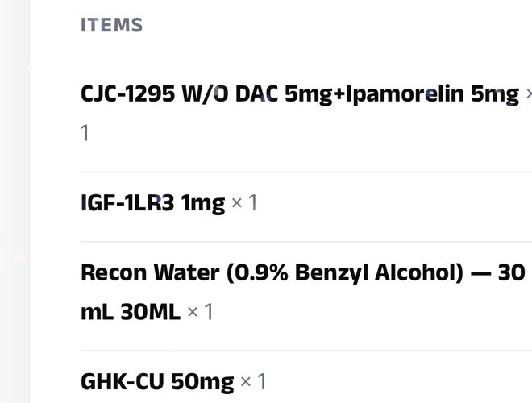Click the multiplication sign beside IGF-1LR3 1mg
The image size is (532, 403).
tap(236, 204)
